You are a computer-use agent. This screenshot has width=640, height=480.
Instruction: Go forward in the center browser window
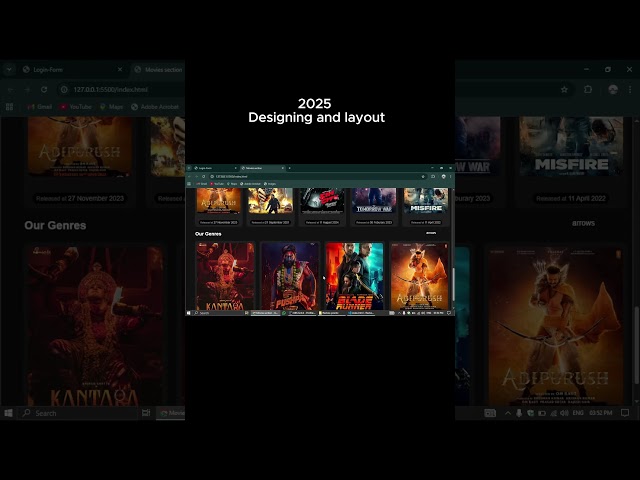(196, 176)
